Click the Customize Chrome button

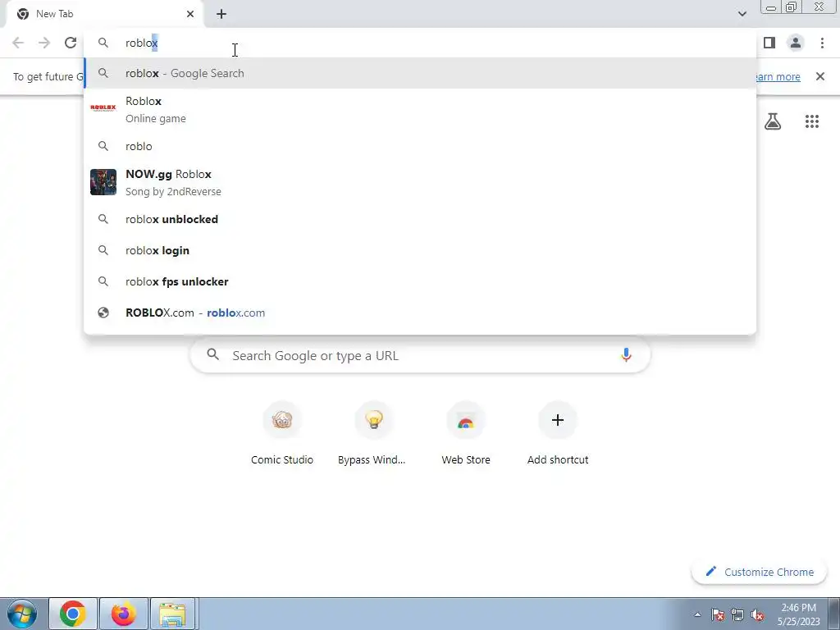pos(759,572)
